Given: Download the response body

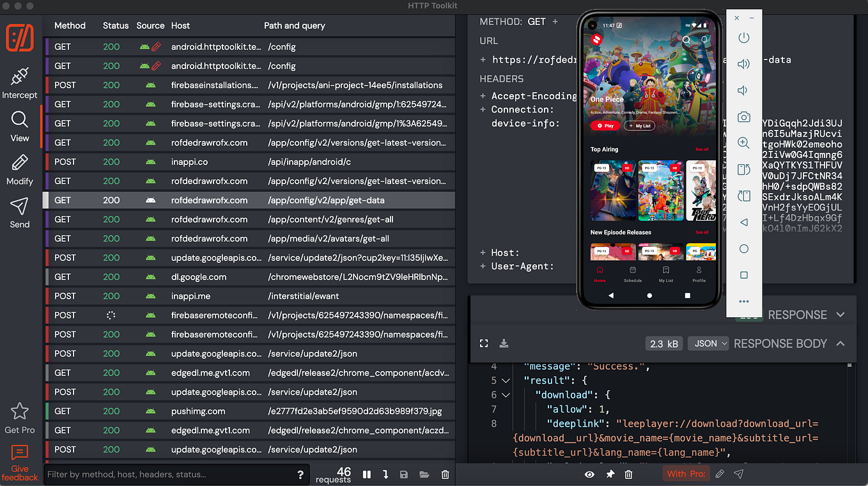Looking at the screenshot, I should pyautogui.click(x=504, y=343).
